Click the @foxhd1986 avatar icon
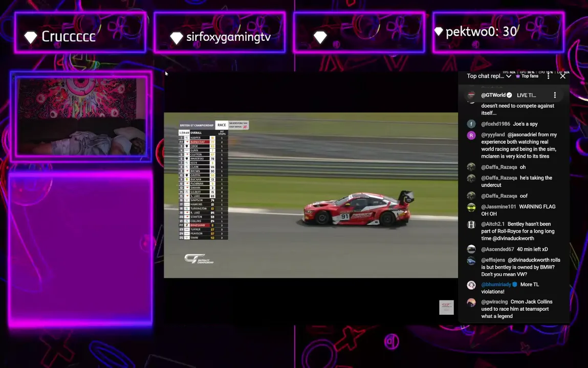The height and width of the screenshot is (368, 588). tap(471, 124)
